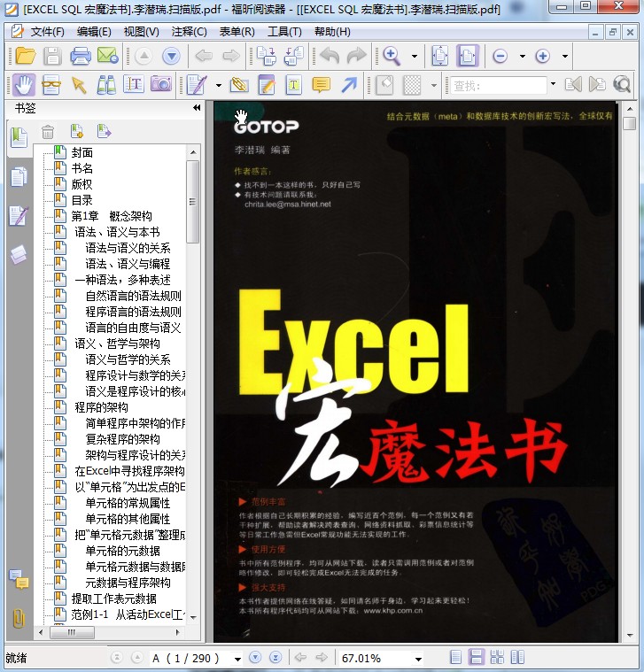Toggle single page view mode
Image resolution: width=644 pixels, height=672 pixels.
click(x=456, y=657)
